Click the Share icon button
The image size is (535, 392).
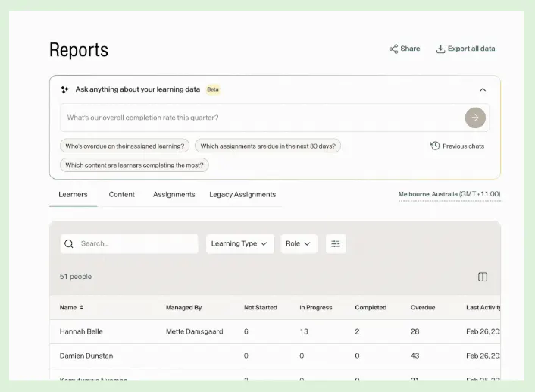pos(394,49)
